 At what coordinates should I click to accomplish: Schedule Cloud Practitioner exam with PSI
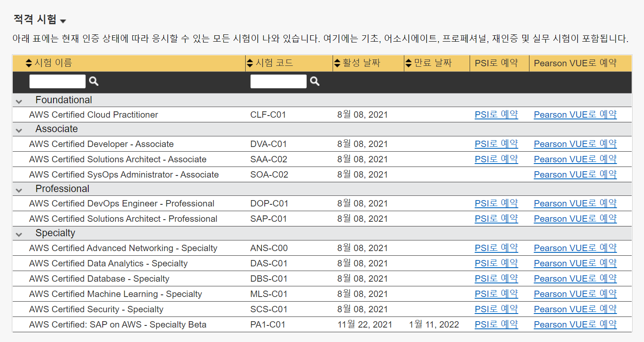tap(496, 115)
